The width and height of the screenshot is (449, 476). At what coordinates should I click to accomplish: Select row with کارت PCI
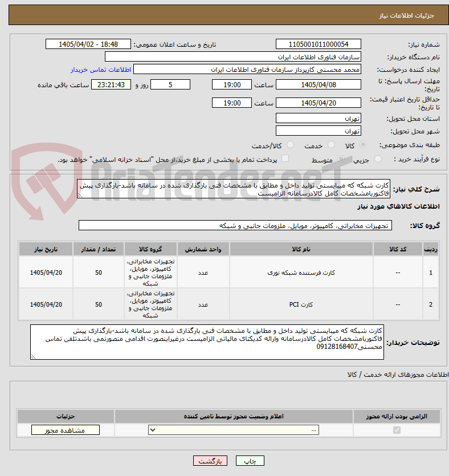[228, 304]
